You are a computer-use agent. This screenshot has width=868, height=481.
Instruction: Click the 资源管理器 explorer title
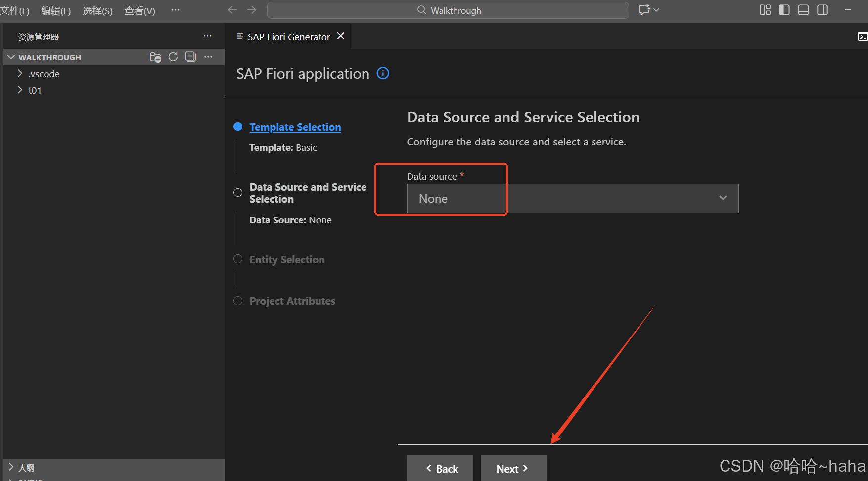(x=39, y=37)
